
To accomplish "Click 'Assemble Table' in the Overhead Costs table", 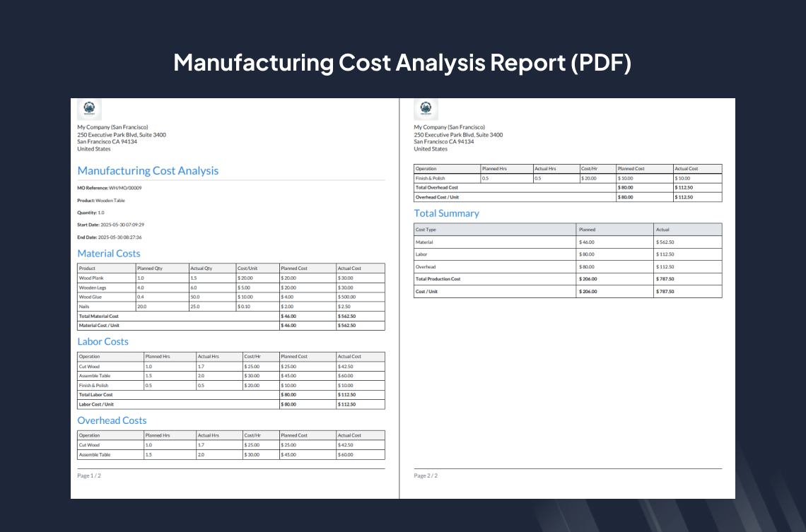I will (x=95, y=455).
